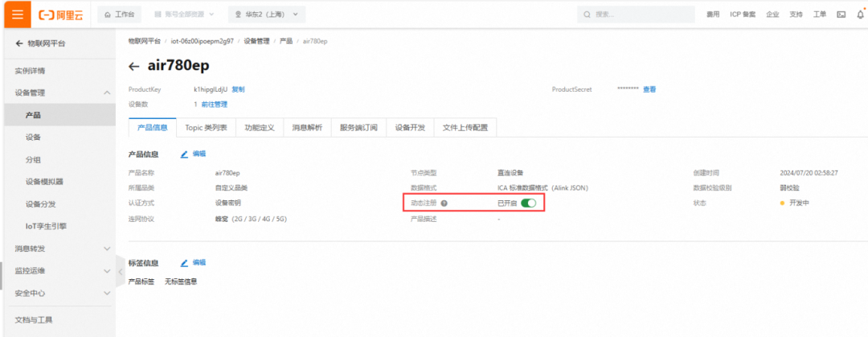This screenshot has height=337, width=868.
Task: Switch to the 文件上传配置 tab
Action: 465,128
